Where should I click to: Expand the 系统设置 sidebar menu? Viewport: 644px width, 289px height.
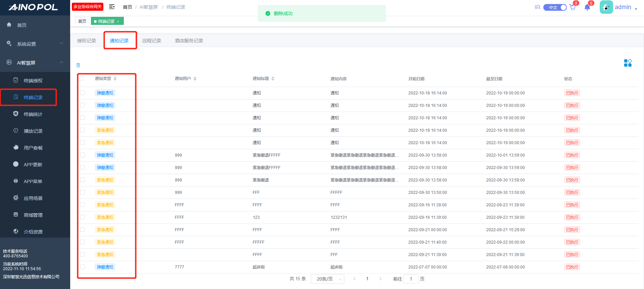coord(35,44)
